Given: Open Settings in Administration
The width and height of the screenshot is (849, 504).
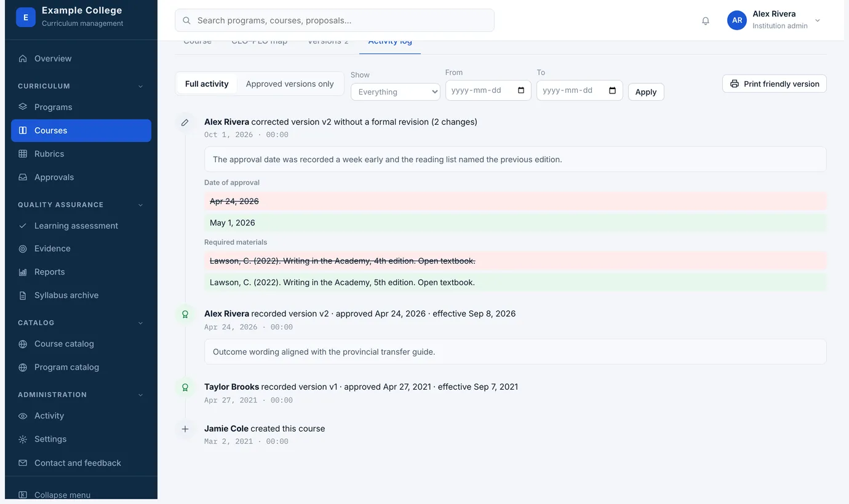Looking at the screenshot, I should pyautogui.click(x=81, y=439).
